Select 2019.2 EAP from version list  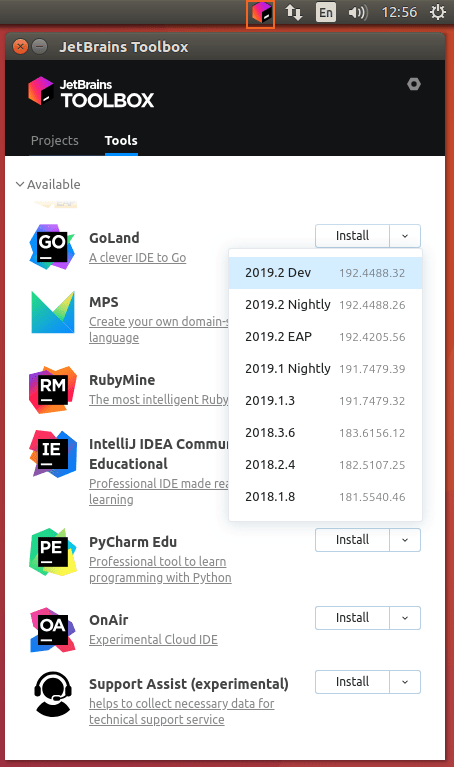(325, 337)
